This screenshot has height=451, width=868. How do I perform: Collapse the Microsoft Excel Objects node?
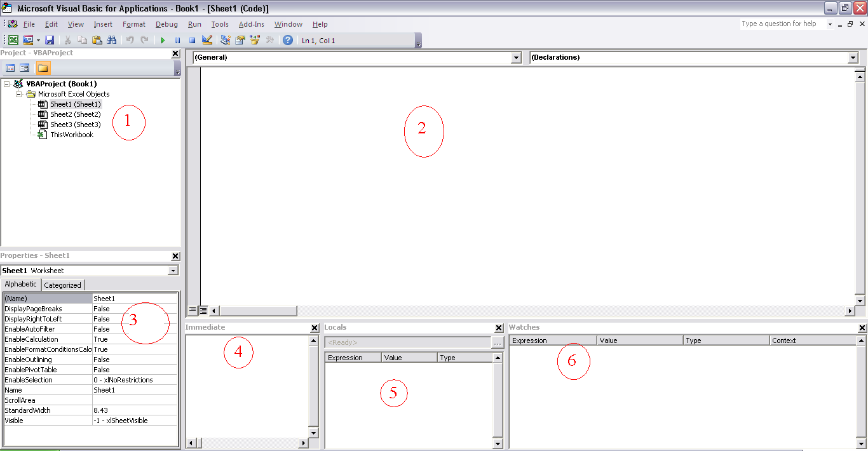(18, 93)
